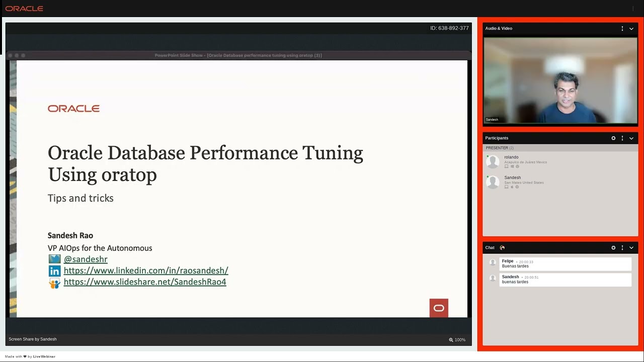Click the LinkedIn icon on the slide
The width and height of the screenshot is (644, 362).
click(54, 271)
